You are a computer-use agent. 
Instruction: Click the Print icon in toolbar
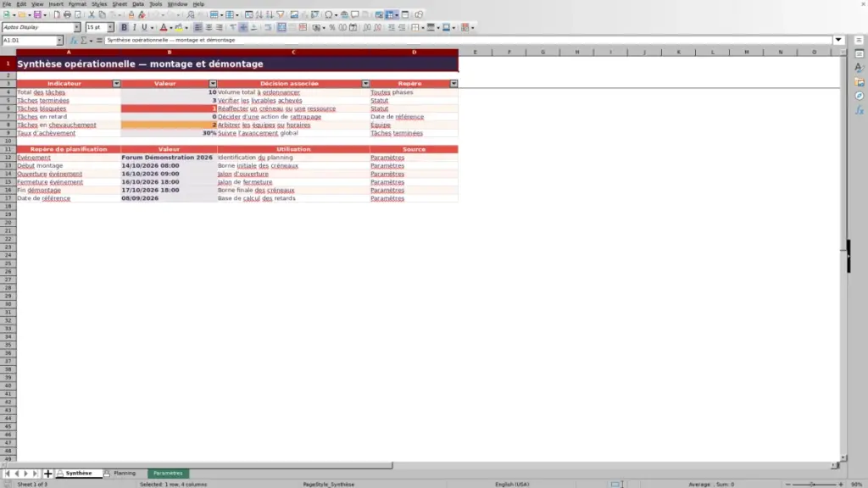coord(67,15)
